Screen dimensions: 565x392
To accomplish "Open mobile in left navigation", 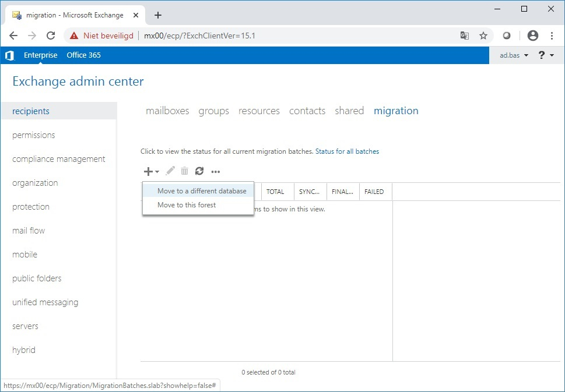I will pos(24,255).
